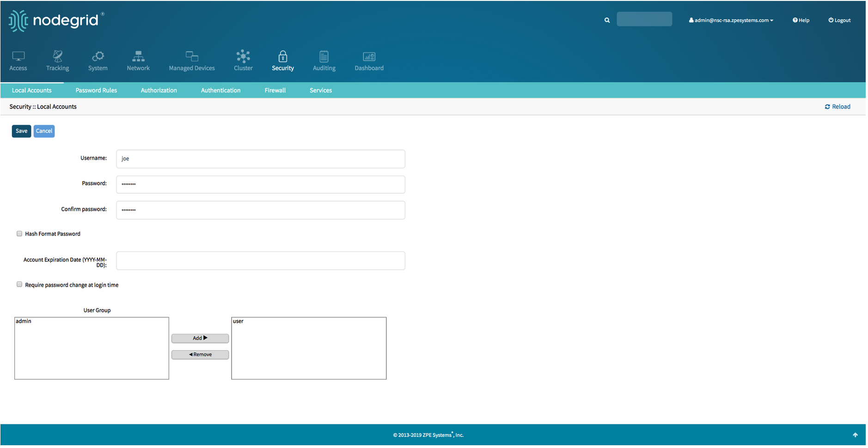Open the Security padlock icon
The height and width of the screenshot is (448, 868).
[283, 56]
